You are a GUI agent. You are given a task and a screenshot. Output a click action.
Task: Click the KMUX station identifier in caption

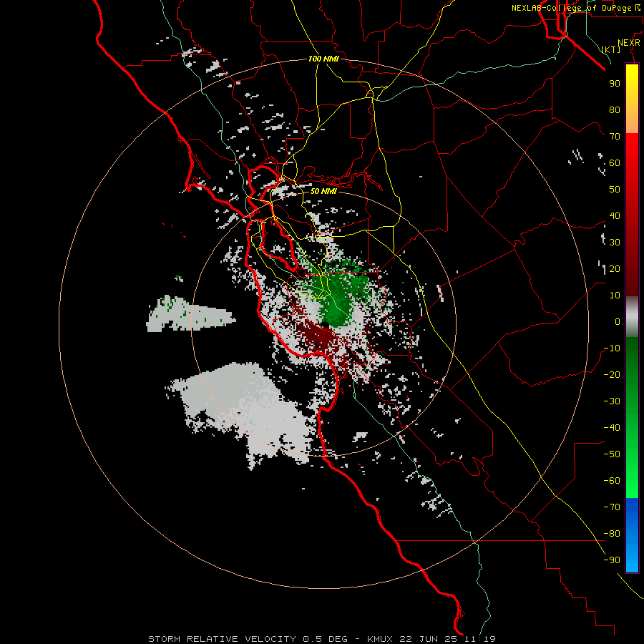pyautogui.click(x=380, y=639)
